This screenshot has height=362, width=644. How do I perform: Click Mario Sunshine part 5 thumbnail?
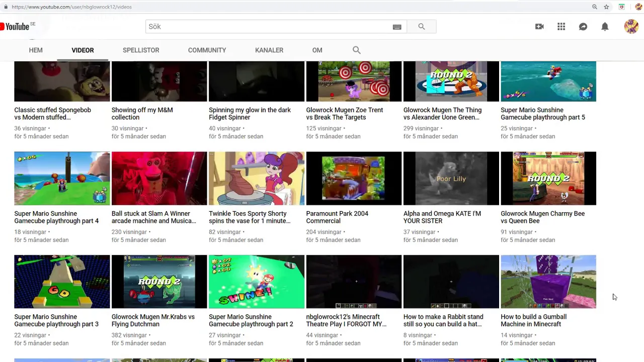[548, 81]
